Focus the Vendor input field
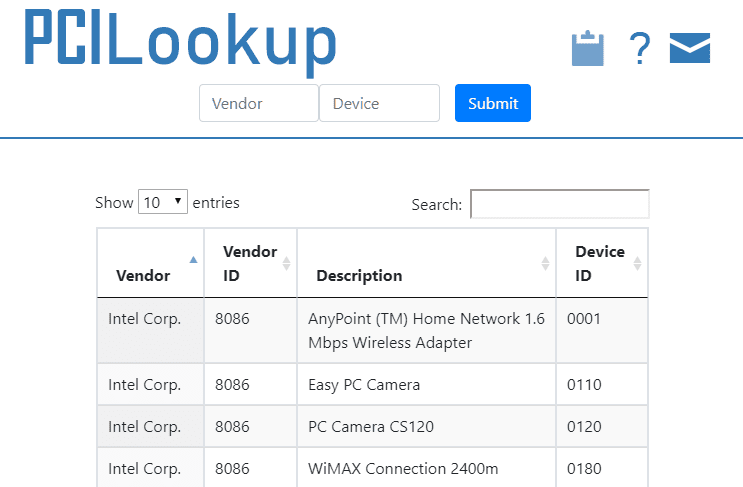This screenshot has height=487, width=743. point(259,103)
